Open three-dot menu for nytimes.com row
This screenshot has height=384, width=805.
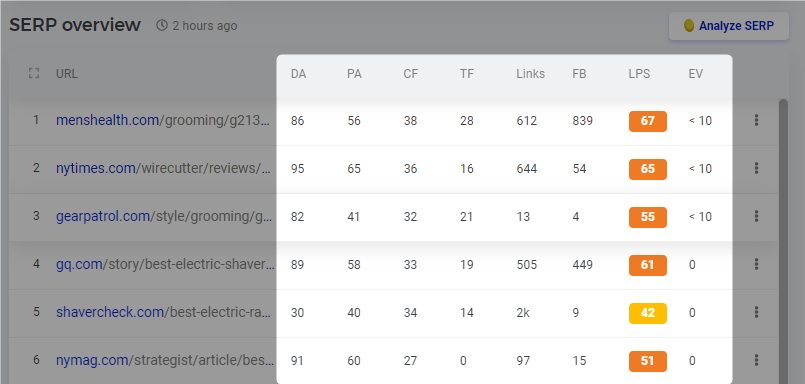(756, 168)
